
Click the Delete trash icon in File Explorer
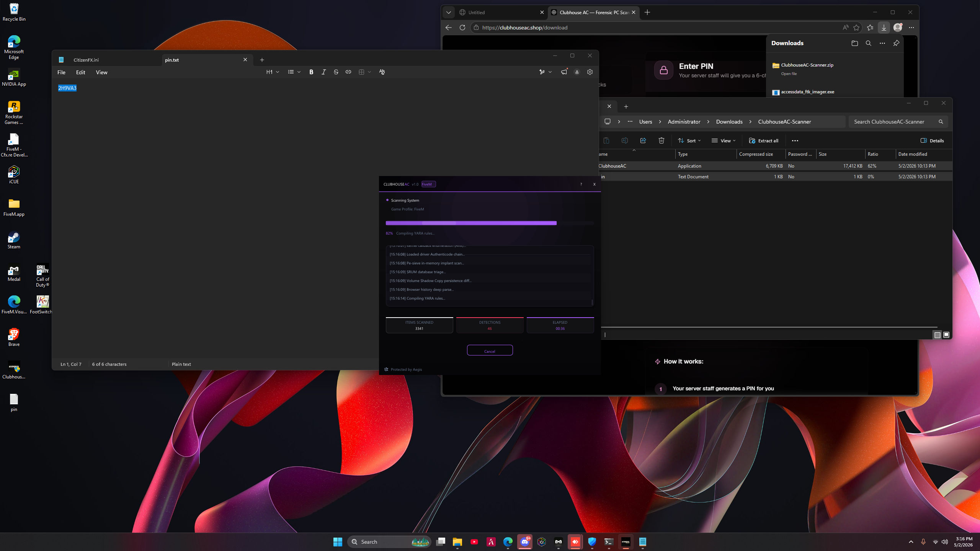[661, 140]
